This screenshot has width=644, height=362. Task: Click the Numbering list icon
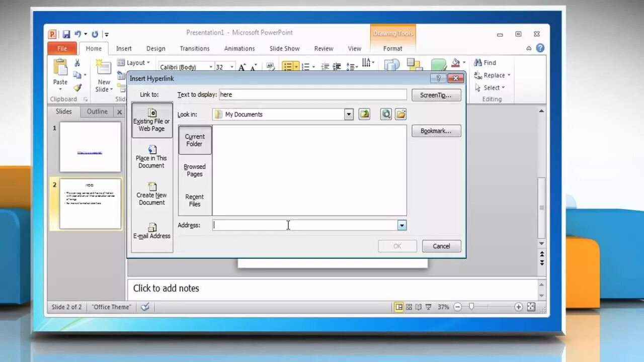pos(305,66)
